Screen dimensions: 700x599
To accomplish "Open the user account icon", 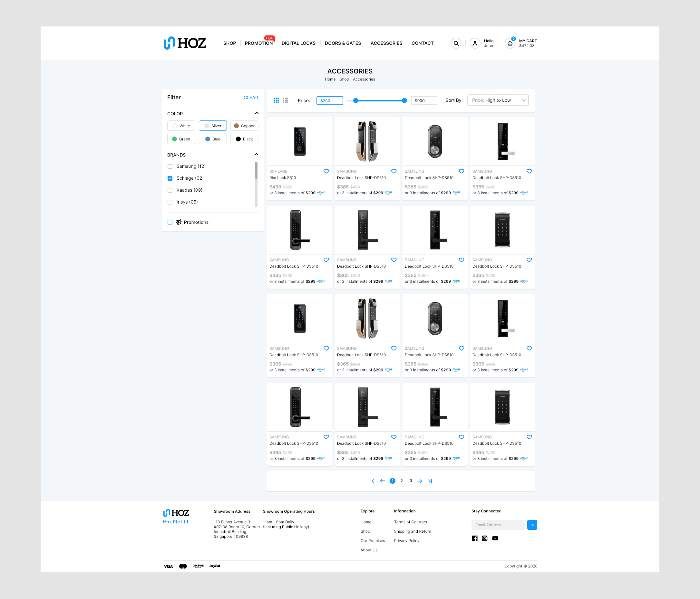I will pyautogui.click(x=475, y=43).
